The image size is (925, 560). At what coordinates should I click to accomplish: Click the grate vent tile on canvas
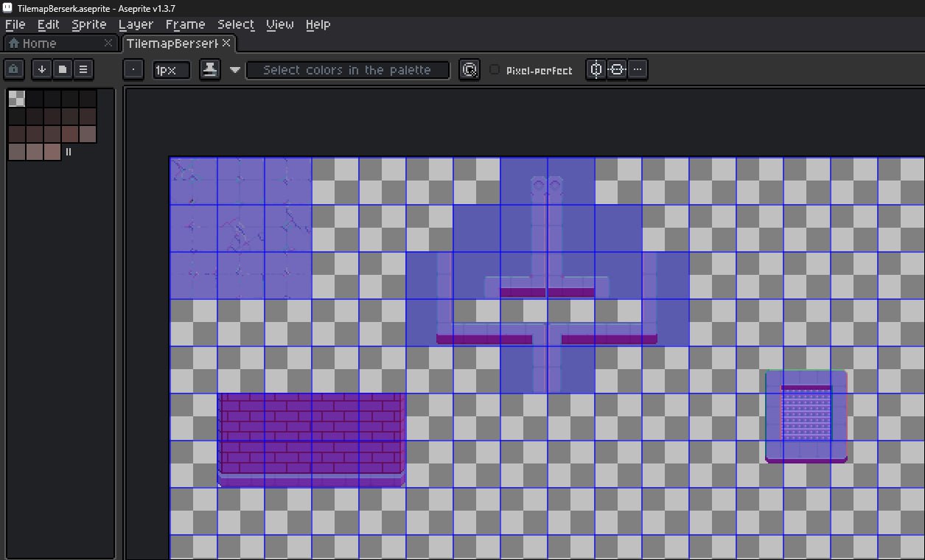[x=806, y=416]
